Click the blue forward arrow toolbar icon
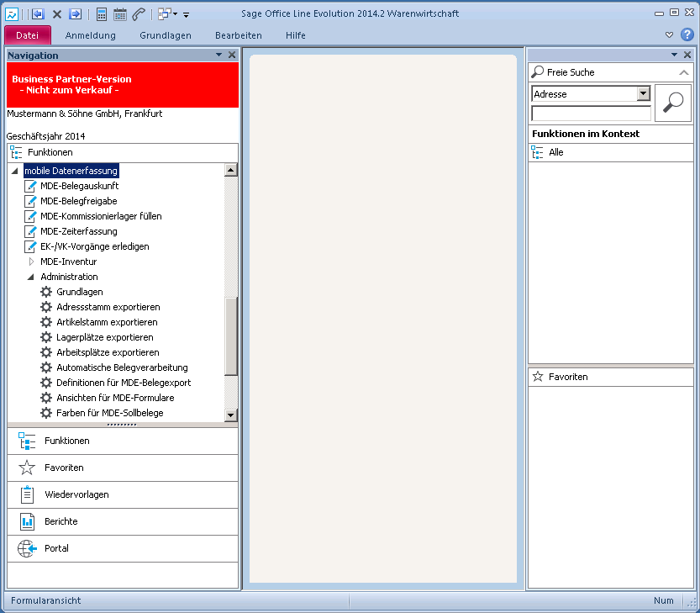Viewport: 700px width, 613px height. tap(76, 14)
